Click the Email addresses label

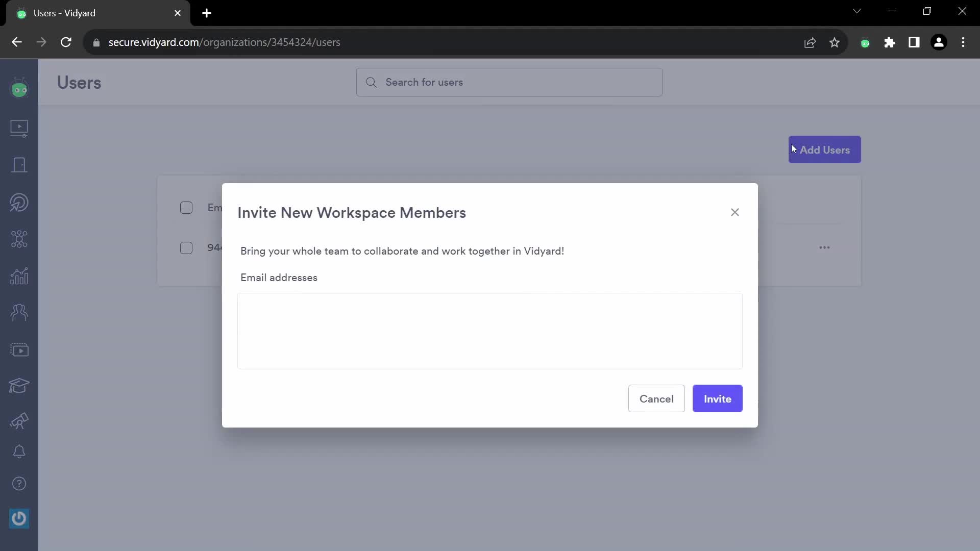pyautogui.click(x=279, y=278)
